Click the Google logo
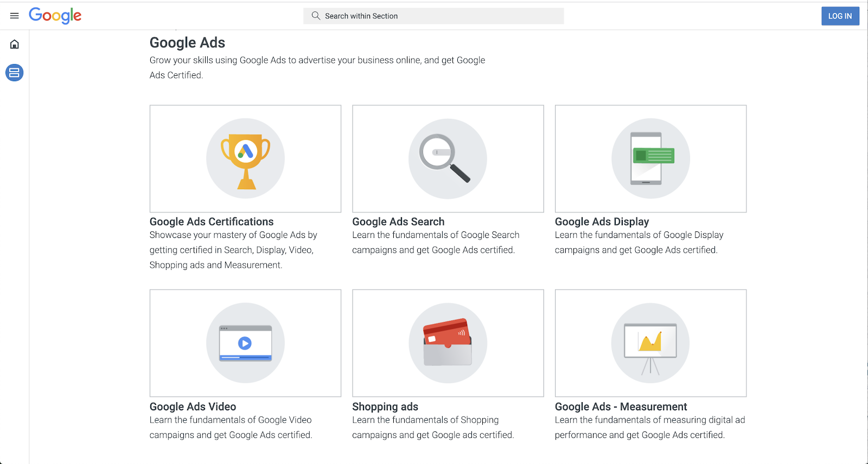868x464 pixels. 55,16
